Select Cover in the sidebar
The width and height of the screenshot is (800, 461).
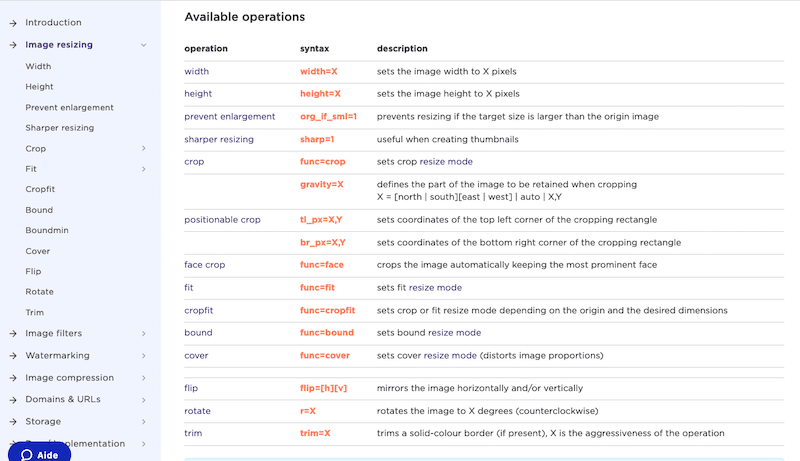[x=38, y=251]
